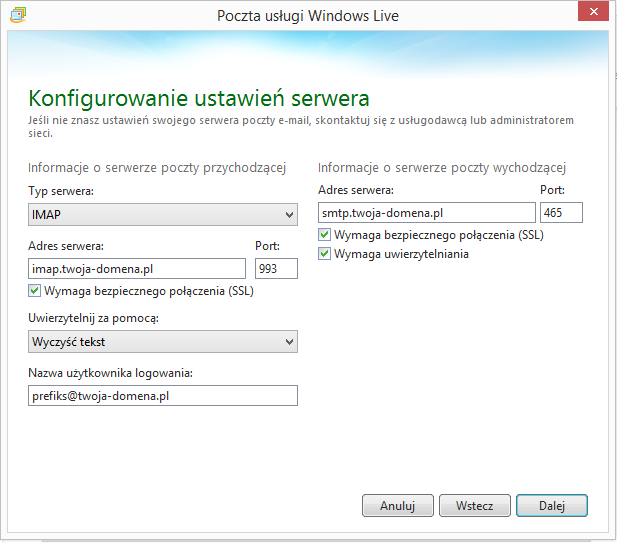Click the outgoing server address field smtp.twoja-domena.pl
Viewport: 617px width, 543px height.
pos(427,213)
